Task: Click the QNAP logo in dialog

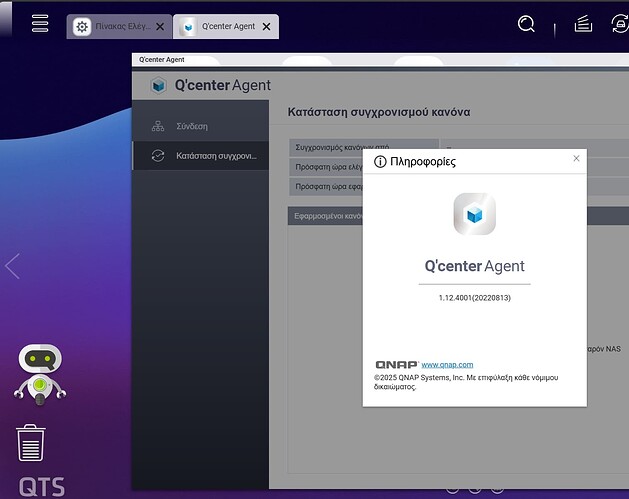Action: [396, 365]
